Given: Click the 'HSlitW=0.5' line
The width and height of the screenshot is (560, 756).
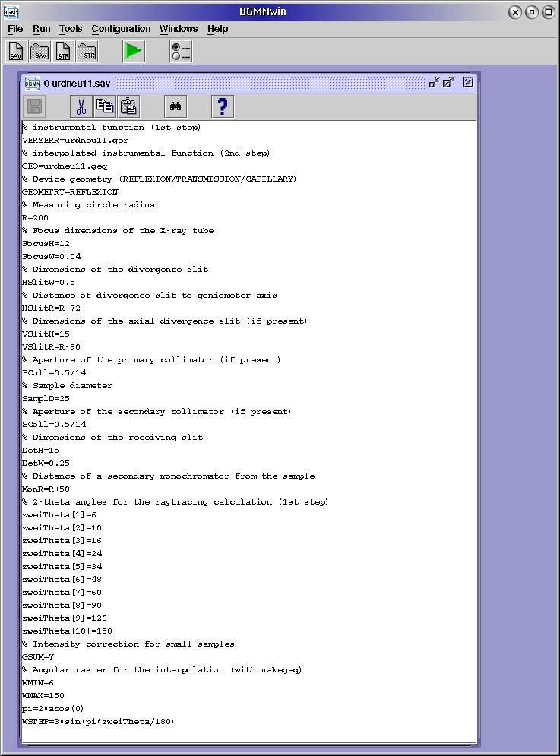Looking at the screenshot, I should coord(49,283).
